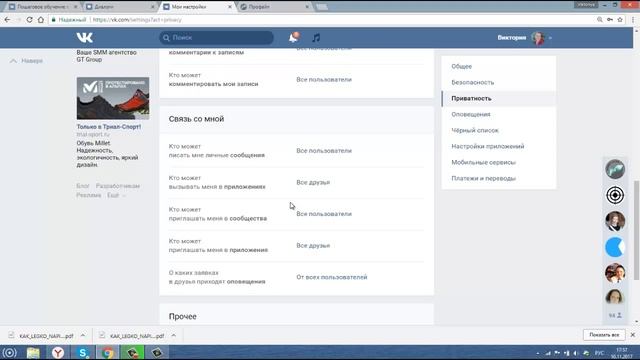Open browser home page icon
This screenshot has height=360, width=640.
pos(40,20)
